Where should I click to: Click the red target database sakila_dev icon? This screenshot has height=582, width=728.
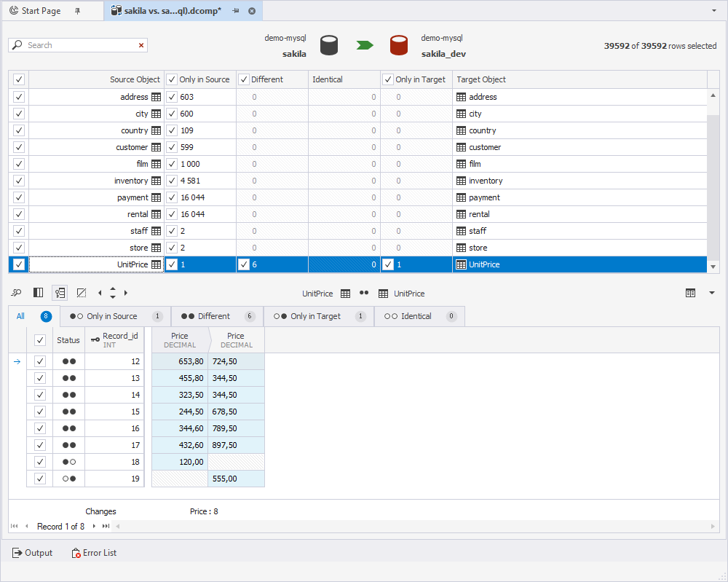(399, 45)
